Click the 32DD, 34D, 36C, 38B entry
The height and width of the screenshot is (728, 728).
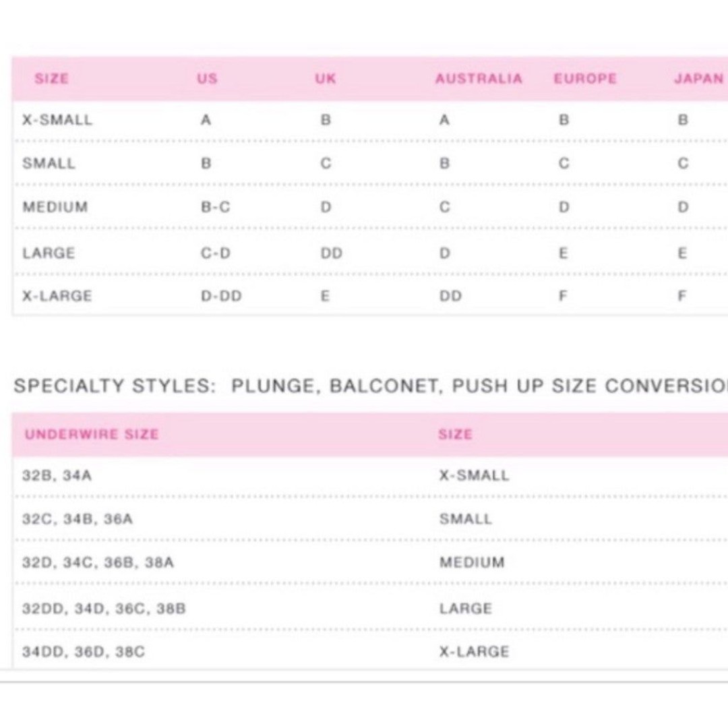104,609
